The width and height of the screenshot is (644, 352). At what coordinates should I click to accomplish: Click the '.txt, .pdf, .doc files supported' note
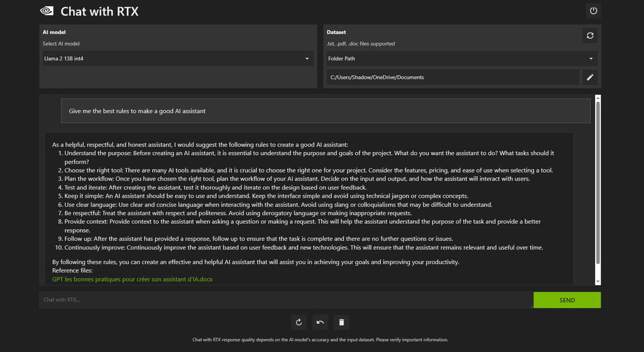pyautogui.click(x=361, y=44)
